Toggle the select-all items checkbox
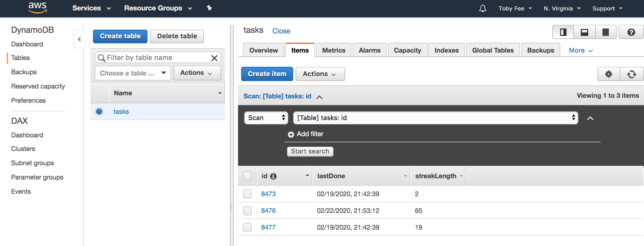The image size is (644, 246). click(247, 176)
